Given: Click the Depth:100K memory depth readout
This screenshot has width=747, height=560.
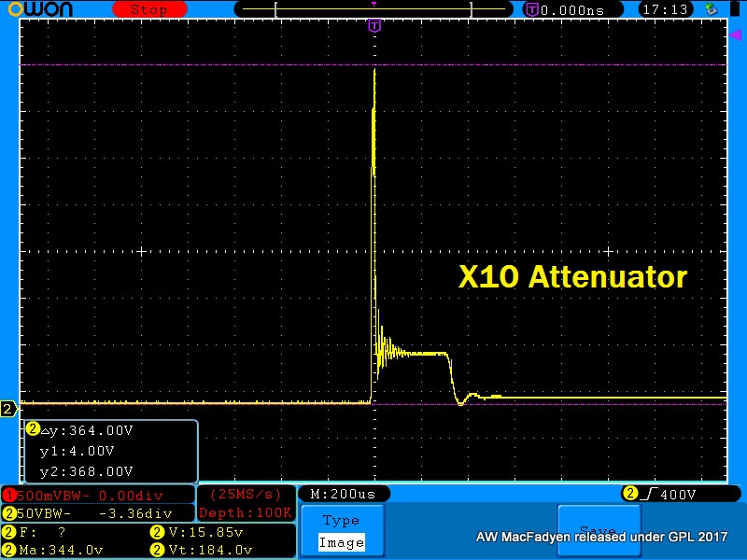Looking at the screenshot, I should point(247,512).
